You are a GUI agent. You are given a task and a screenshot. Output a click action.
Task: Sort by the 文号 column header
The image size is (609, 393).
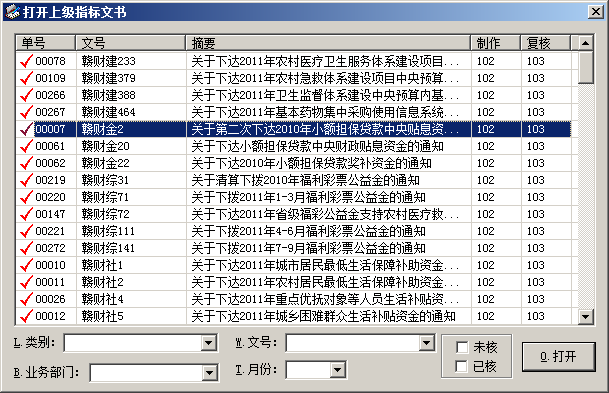[x=130, y=43]
